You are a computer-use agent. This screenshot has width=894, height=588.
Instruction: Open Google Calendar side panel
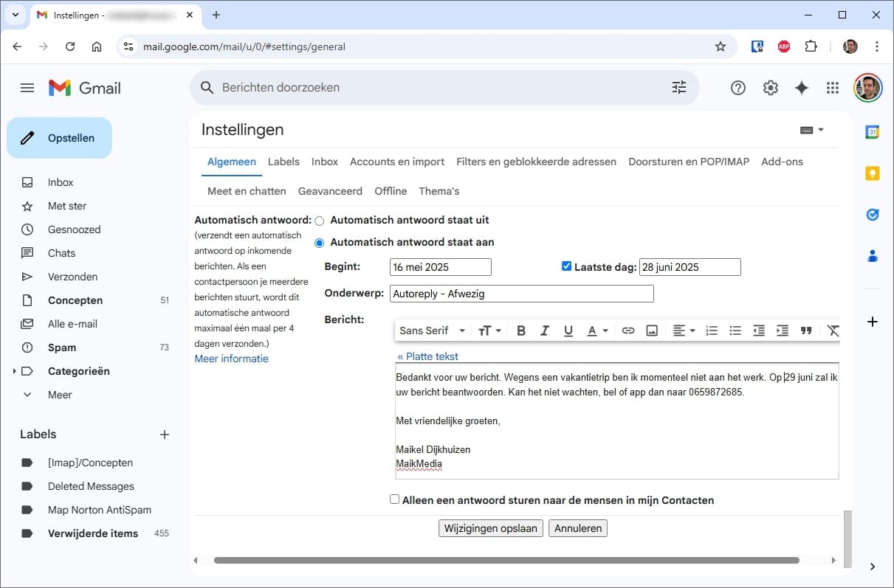(873, 132)
